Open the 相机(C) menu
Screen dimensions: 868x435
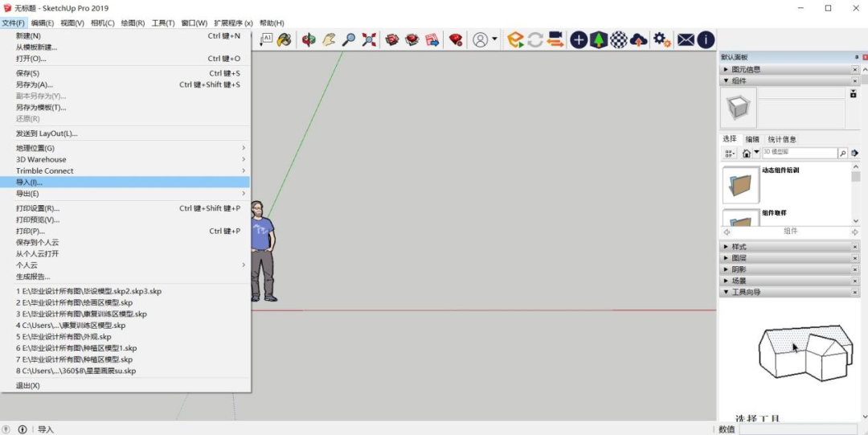tap(102, 23)
